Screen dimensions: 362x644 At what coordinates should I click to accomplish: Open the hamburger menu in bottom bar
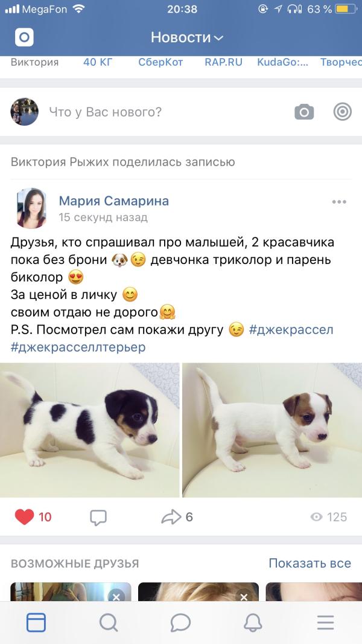pos(326,623)
